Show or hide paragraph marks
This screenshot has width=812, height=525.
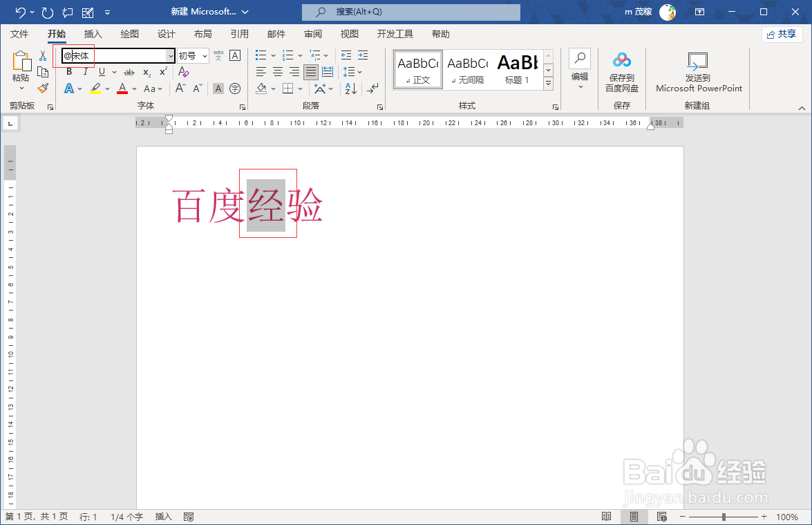373,89
